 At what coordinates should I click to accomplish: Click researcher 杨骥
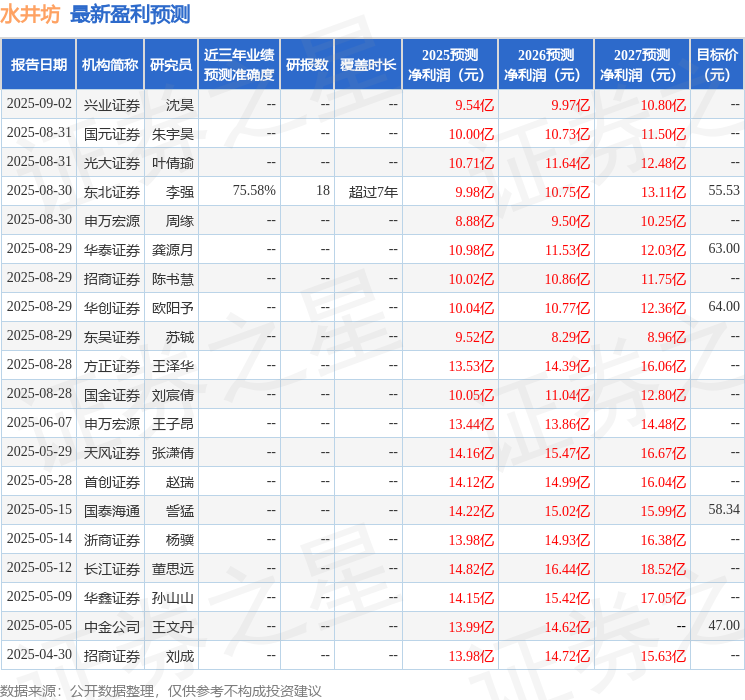pyautogui.click(x=180, y=540)
